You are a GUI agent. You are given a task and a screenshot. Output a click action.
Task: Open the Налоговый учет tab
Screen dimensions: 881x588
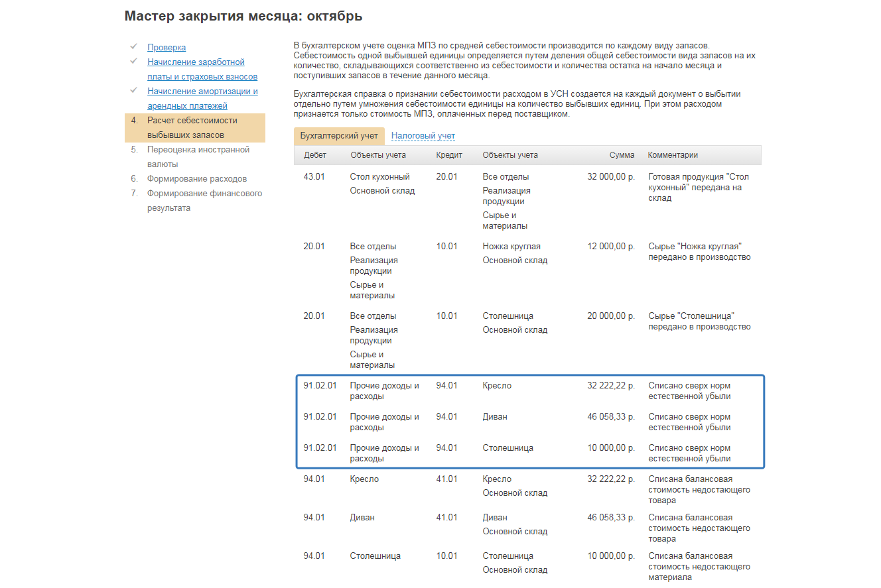[x=423, y=136]
